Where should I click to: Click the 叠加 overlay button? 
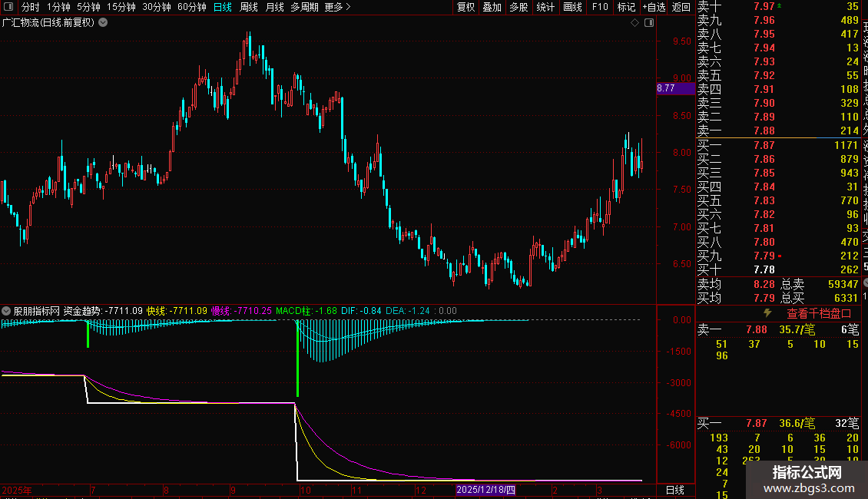click(x=492, y=7)
